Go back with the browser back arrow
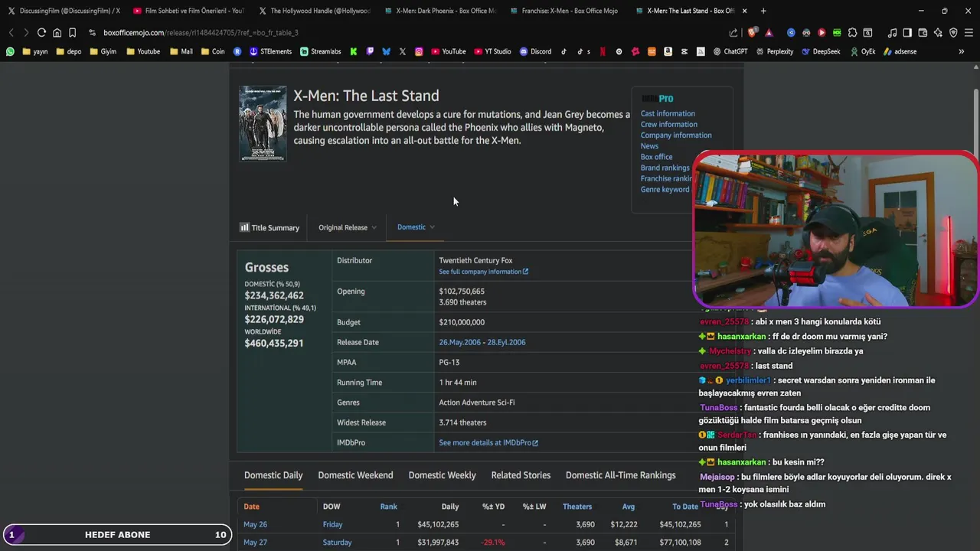Viewport: 980px width, 551px height. [11, 33]
